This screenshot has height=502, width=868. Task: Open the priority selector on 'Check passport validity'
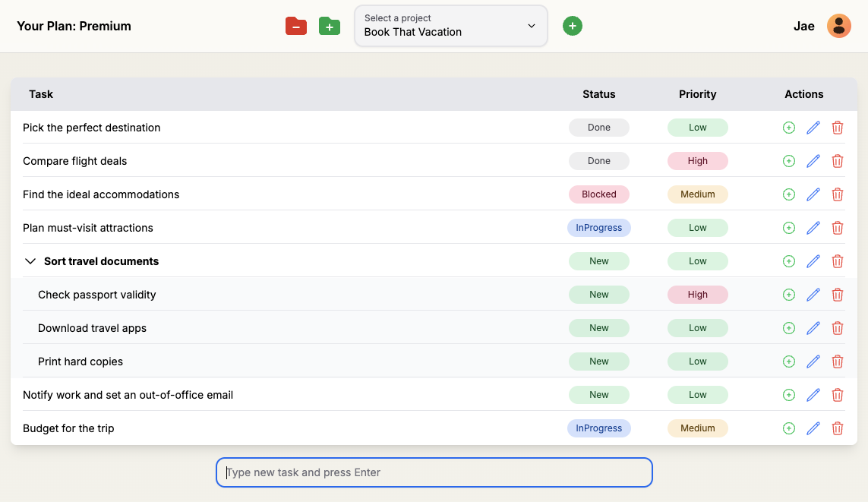tap(697, 294)
